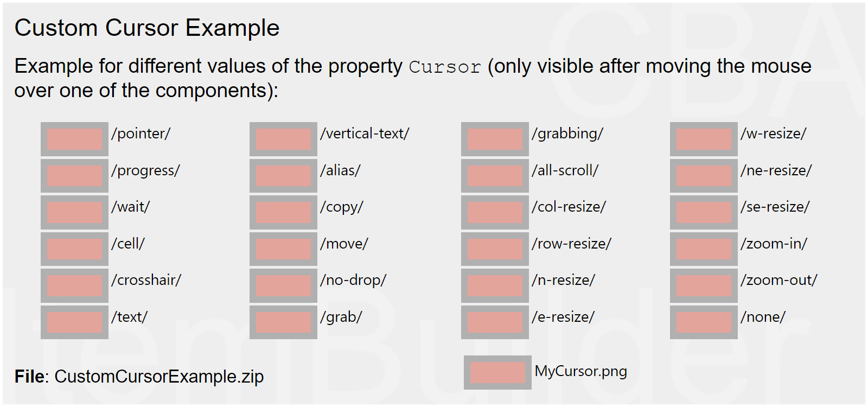868x407 pixels.
Task: Click the /crosshair/ cursor box
Action: pos(74,285)
